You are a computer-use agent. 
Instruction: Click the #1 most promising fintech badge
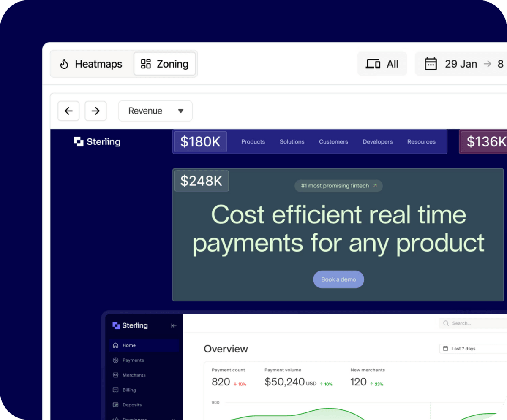tap(338, 186)
